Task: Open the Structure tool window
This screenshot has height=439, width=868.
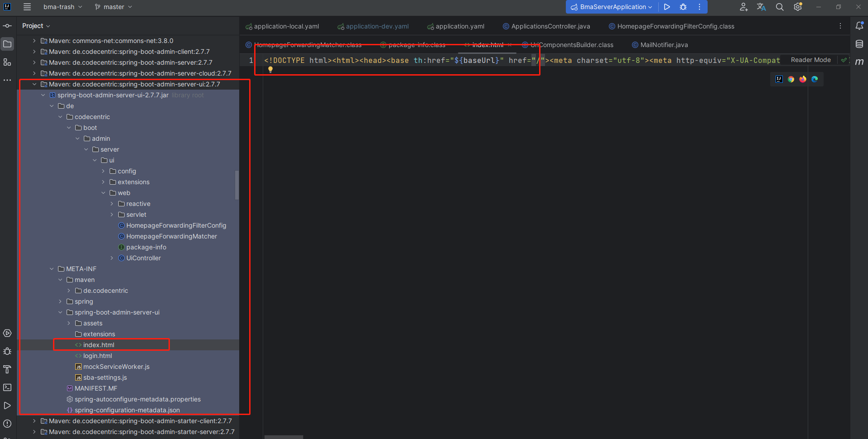Action: point(7,62)
